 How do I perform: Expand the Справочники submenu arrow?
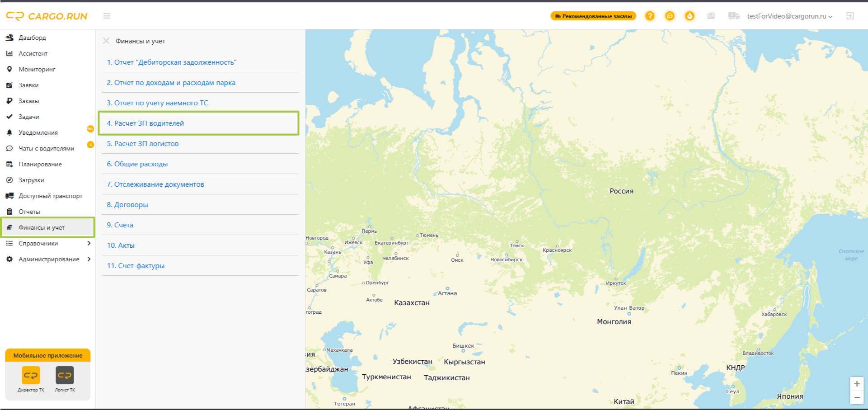tap(89, 243)
